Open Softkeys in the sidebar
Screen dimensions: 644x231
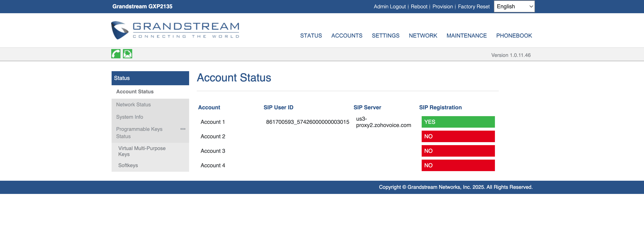(128, 165)
